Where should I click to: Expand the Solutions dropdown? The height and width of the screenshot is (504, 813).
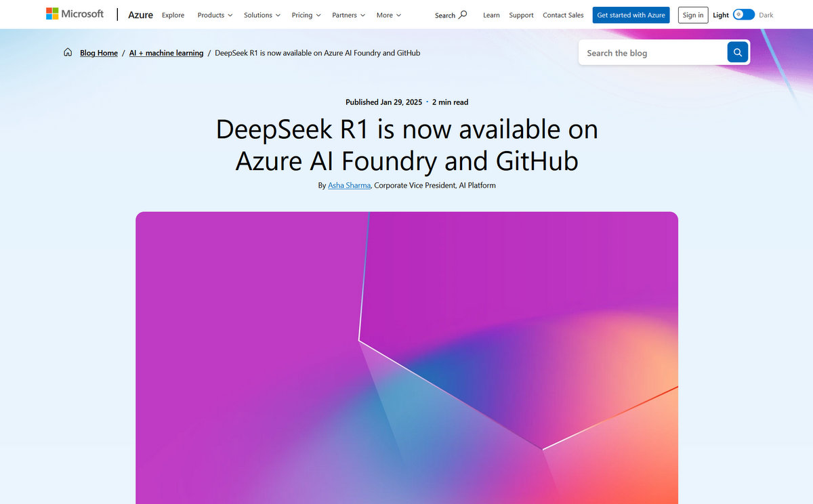pos(262,15)
